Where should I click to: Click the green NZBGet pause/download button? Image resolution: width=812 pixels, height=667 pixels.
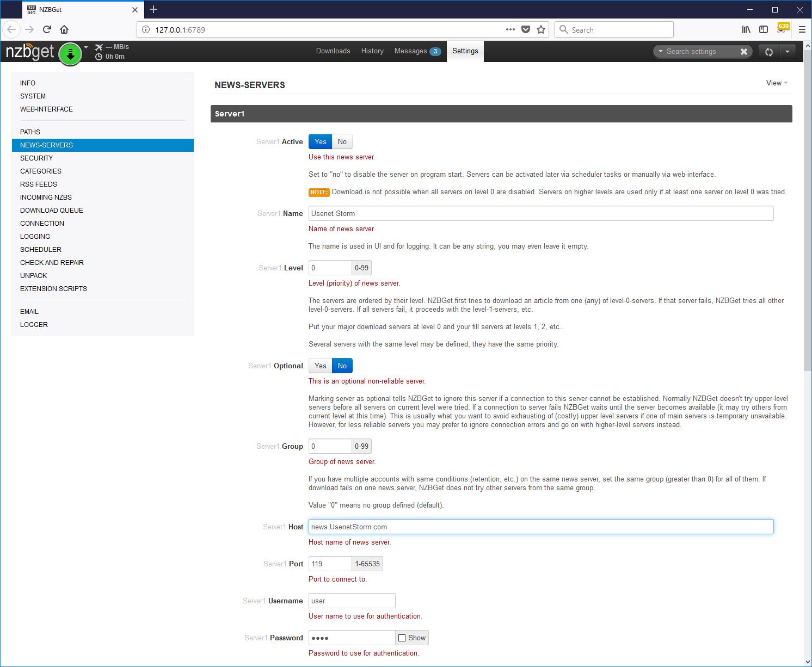click(x=70, y=54)
